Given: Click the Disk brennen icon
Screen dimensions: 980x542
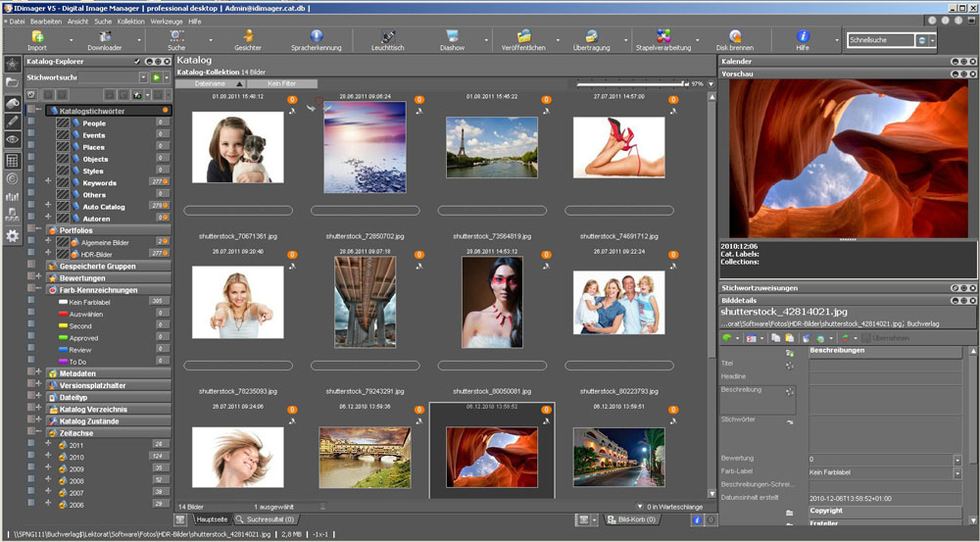Looking at the screenshot, I should 735,37.
